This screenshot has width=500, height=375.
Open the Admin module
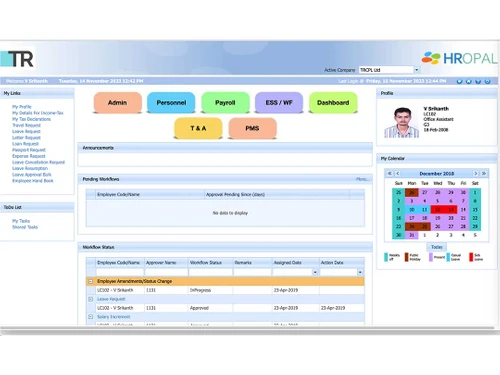(117, 103)
